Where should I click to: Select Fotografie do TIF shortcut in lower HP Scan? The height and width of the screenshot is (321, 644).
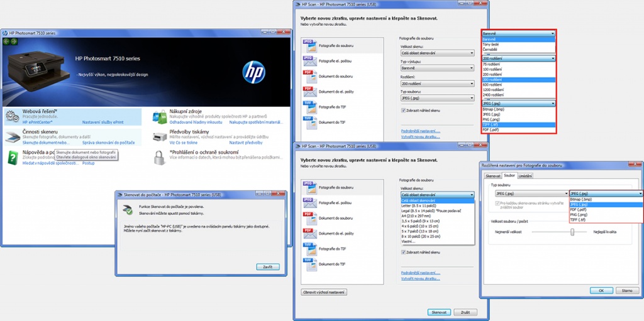(x=341, y=249)
